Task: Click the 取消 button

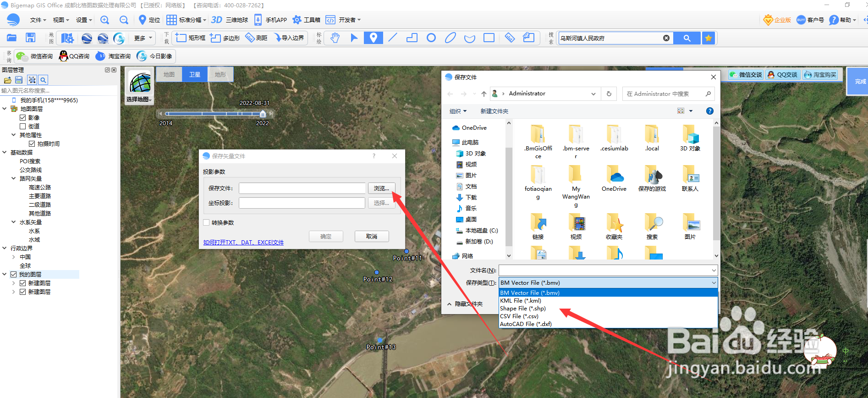Action: [x=372, y=236]
